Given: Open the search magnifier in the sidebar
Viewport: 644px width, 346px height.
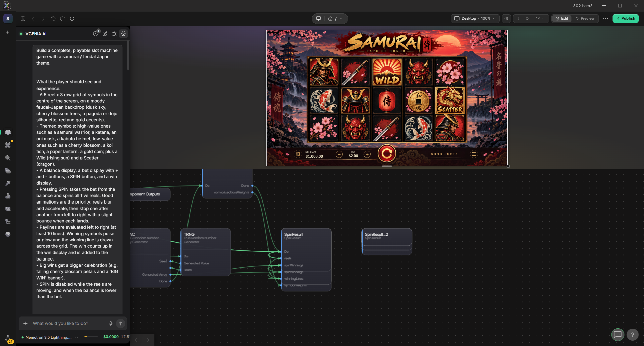Looking at the screenshot, I should pyautogui.click(x=8, y=158).
